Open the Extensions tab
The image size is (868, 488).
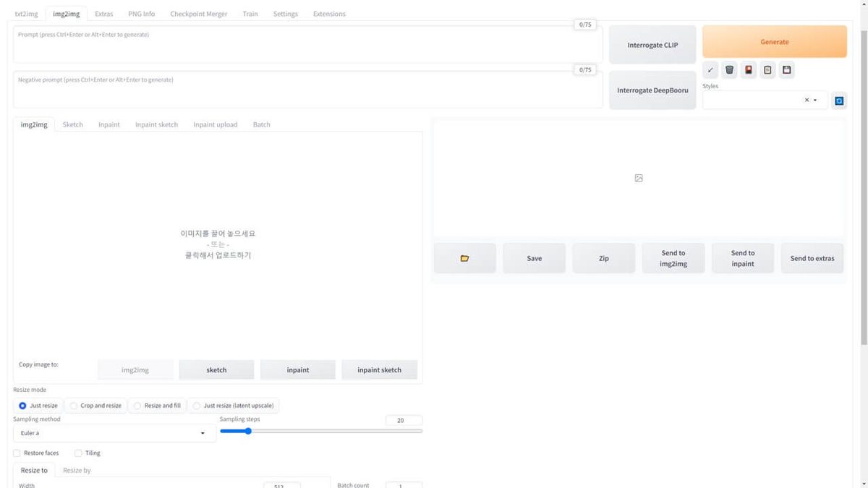tap(329, 14)
